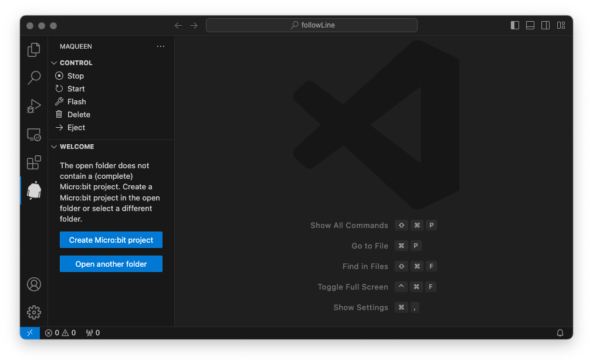Viewport: 593px width, 364px height.
Task: Click the Stop icon in the Control section
Action: pyautogui.click(x=59, y=76)
